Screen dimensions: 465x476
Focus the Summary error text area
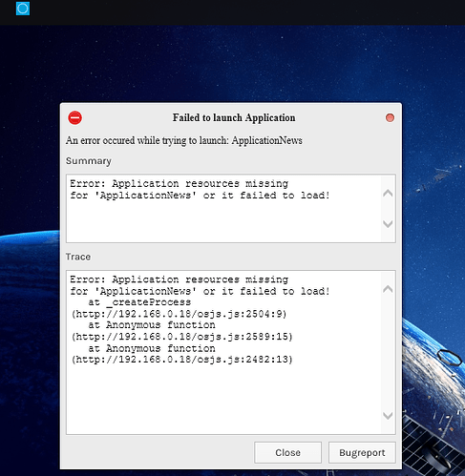point(223,208)
